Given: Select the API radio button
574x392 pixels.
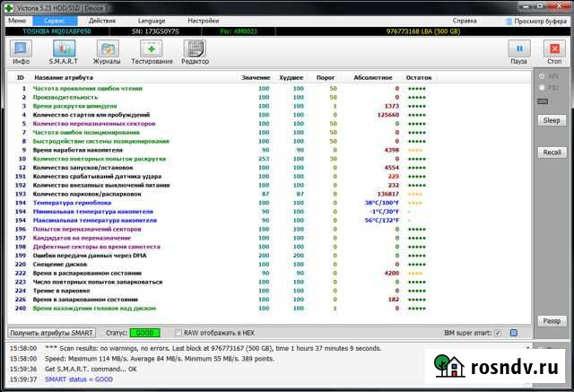Looking at the screenshot, I should tap(542, 76).
